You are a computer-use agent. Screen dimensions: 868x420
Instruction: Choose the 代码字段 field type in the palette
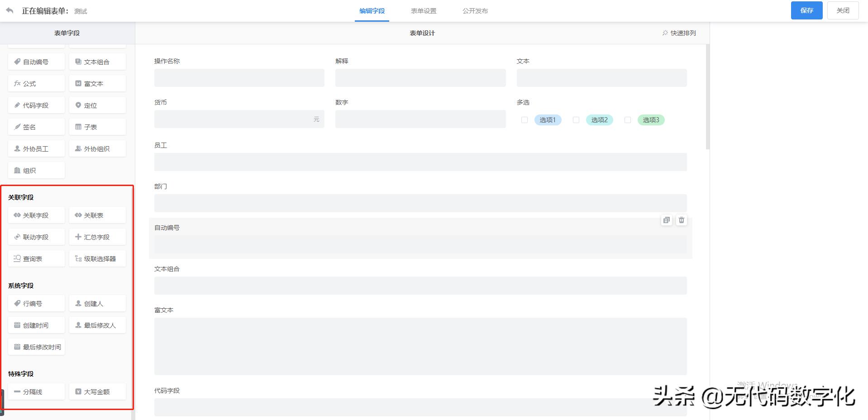point(36,105)
